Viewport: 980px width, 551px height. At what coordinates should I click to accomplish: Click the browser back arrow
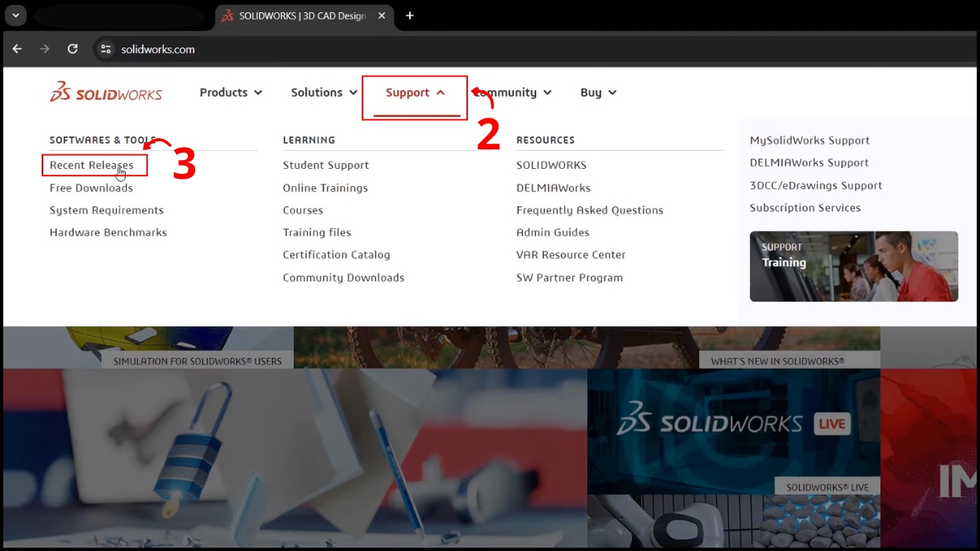point(17,49)
